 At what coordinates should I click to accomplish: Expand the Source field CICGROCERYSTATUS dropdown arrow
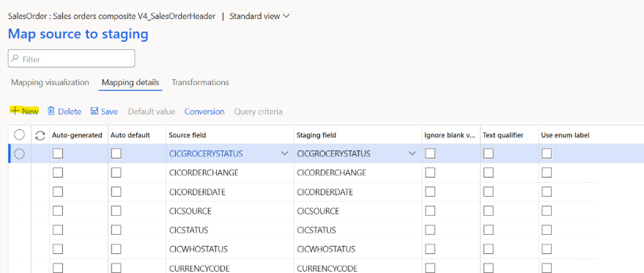284,154
